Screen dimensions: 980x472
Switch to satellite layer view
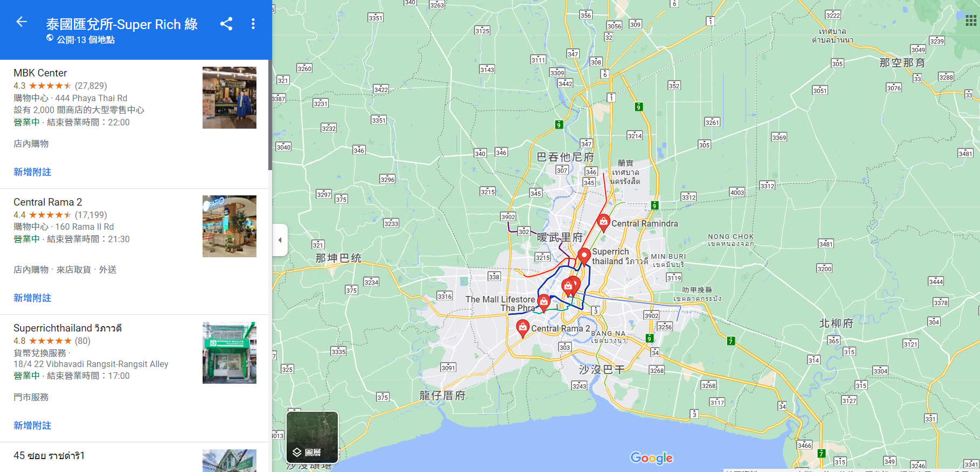pyautogui.click(x=312, y=437)
